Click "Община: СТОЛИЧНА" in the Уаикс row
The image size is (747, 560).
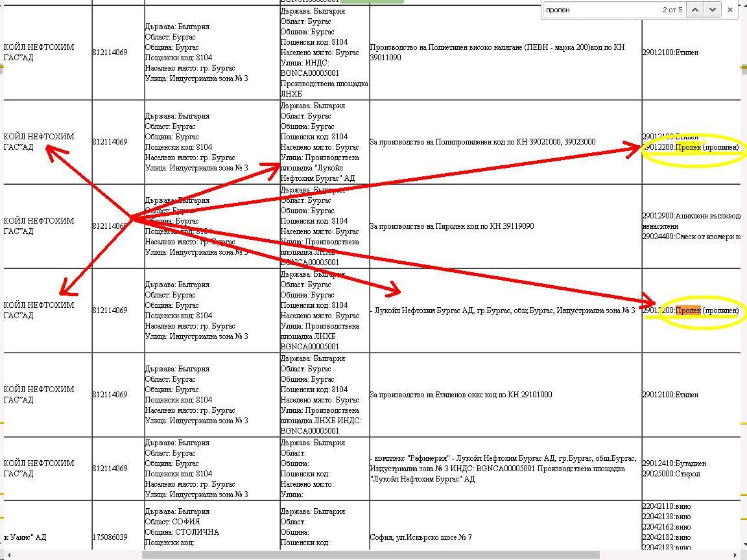[182, 532]
